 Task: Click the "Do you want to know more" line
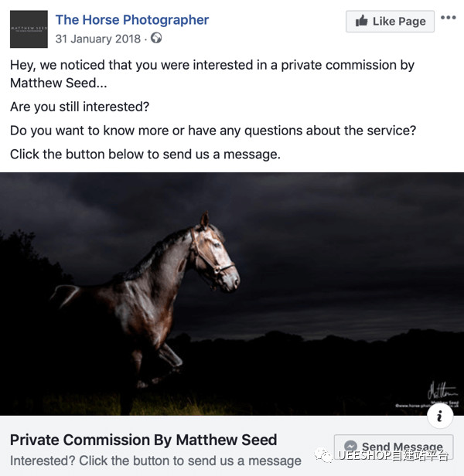213,131
